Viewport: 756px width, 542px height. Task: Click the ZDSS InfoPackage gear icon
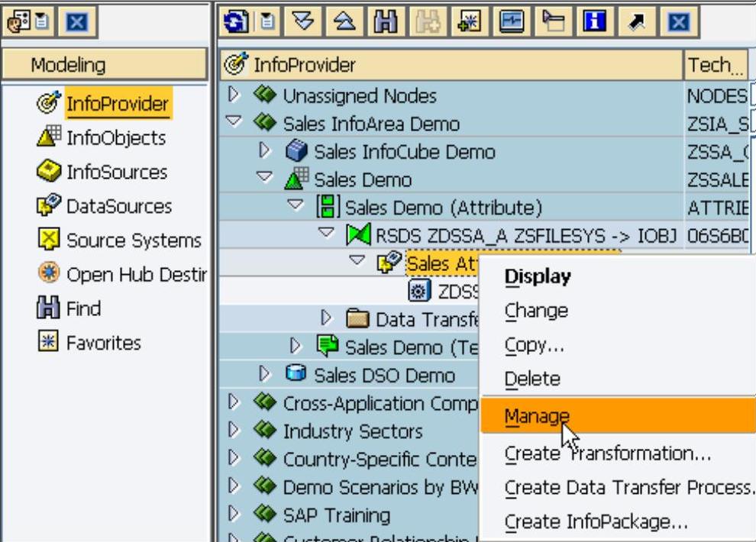[x=419, y=291]
